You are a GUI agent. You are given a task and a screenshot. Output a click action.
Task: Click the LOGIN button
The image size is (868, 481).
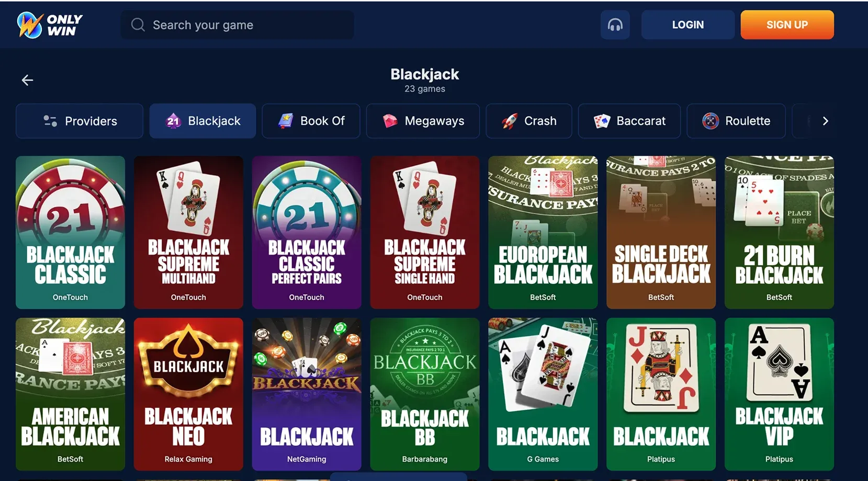(x=688, y=25)
